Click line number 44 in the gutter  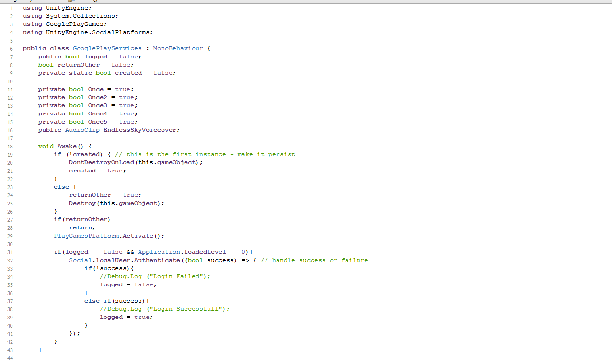click(x=10, y=358)
